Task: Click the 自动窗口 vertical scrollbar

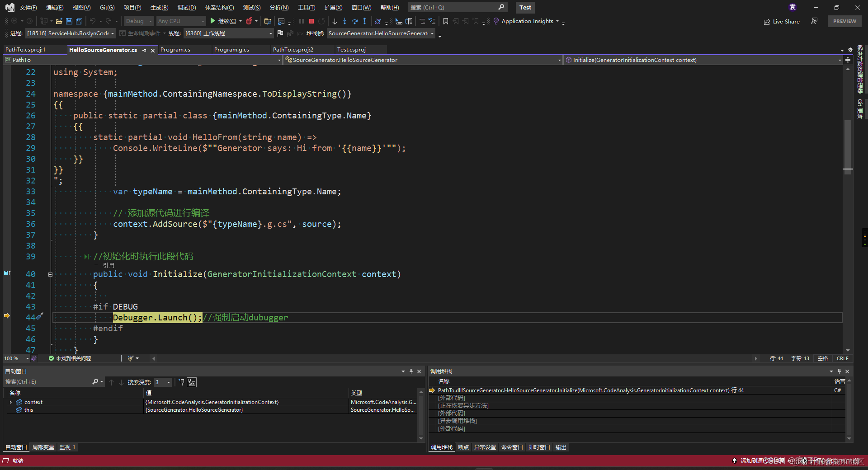Action: 421,416
